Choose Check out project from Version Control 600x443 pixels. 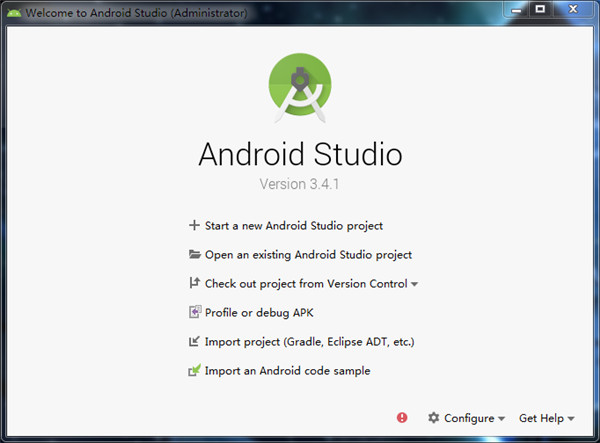point(306,284)
